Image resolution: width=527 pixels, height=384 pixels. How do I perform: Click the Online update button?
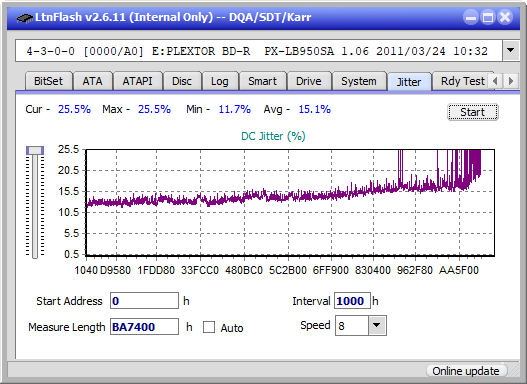click(467, 371)
